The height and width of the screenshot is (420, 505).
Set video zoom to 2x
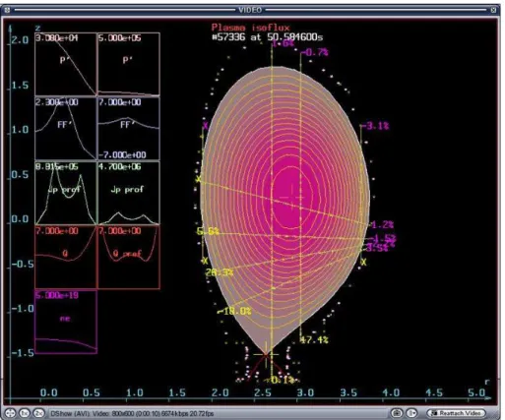tap(39, 413)
